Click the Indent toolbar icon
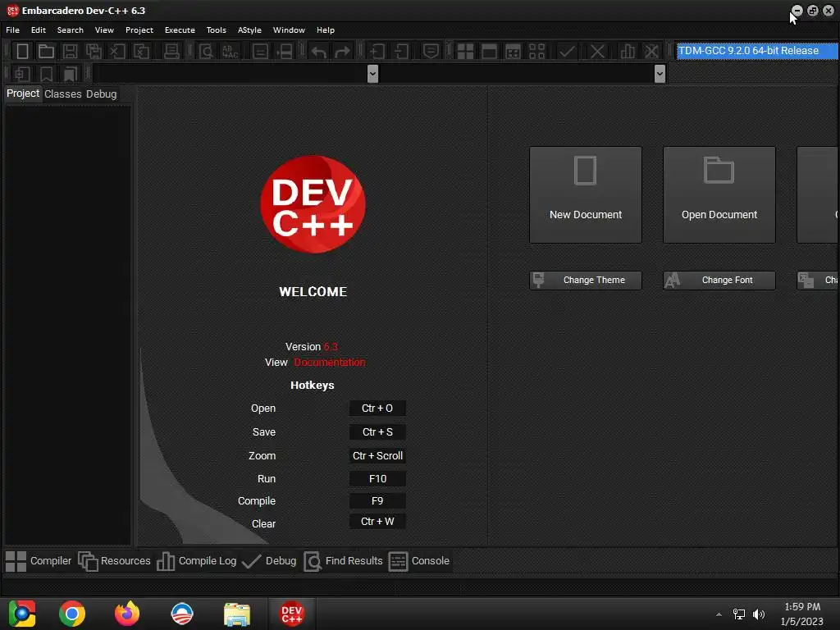Viewport: 840px width, 630px height. pos(377,52)
